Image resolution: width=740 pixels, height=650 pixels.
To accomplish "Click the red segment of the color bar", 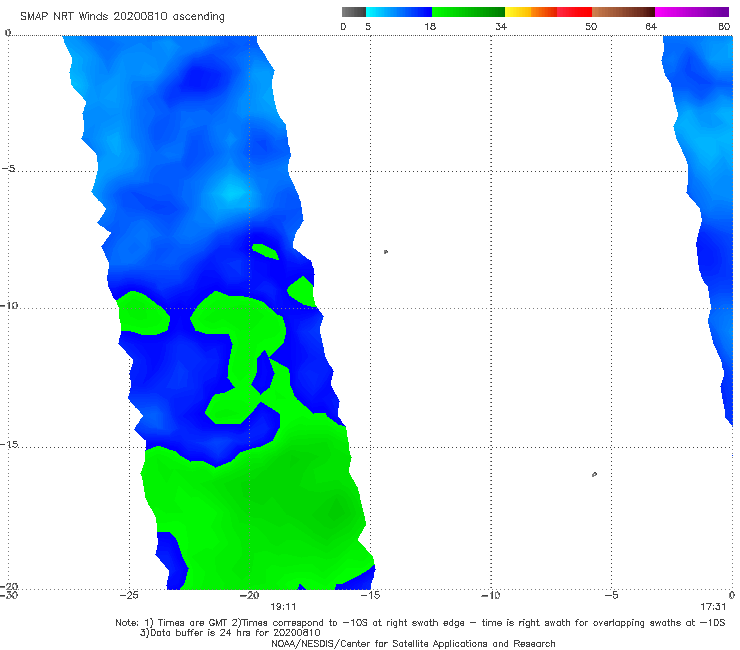I will point(574,12).
